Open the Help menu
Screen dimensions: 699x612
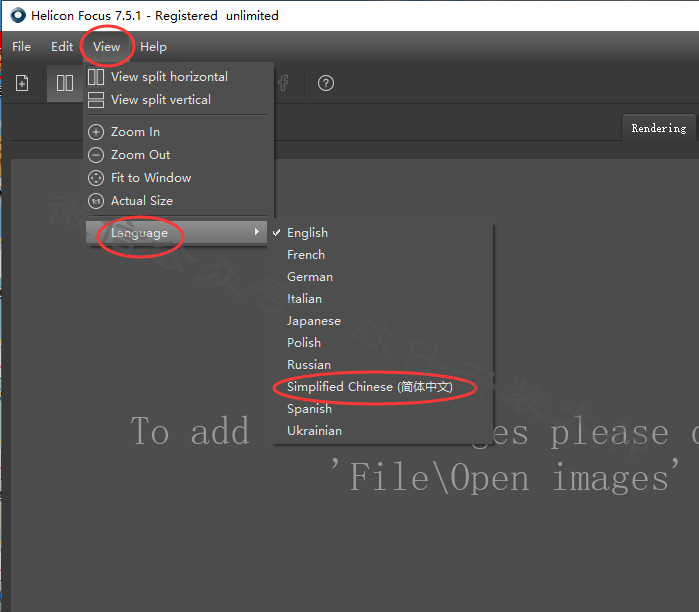(x=153, y=46)
